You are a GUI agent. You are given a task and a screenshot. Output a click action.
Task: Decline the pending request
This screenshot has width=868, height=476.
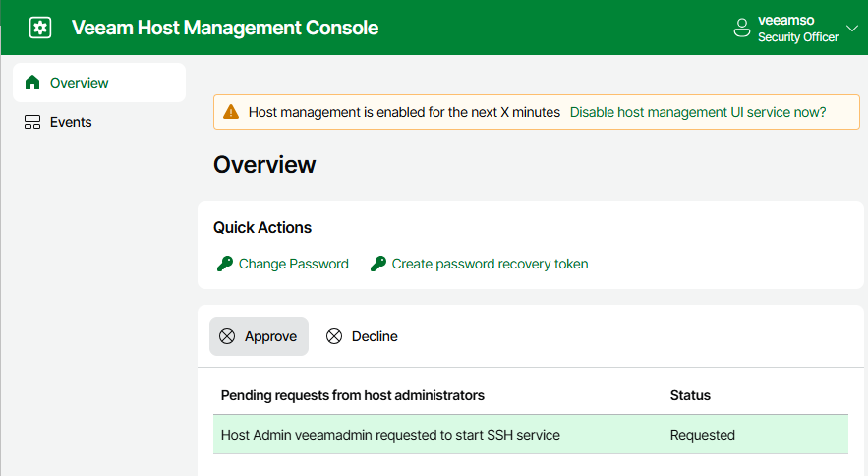(362, 336)
